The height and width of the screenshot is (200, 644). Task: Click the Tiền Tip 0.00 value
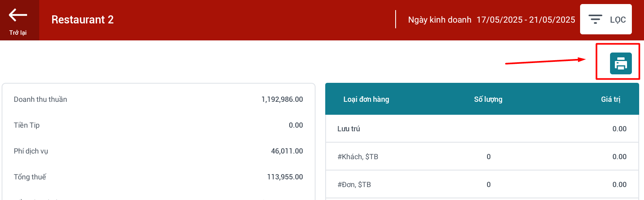click(x=296, y=125)
